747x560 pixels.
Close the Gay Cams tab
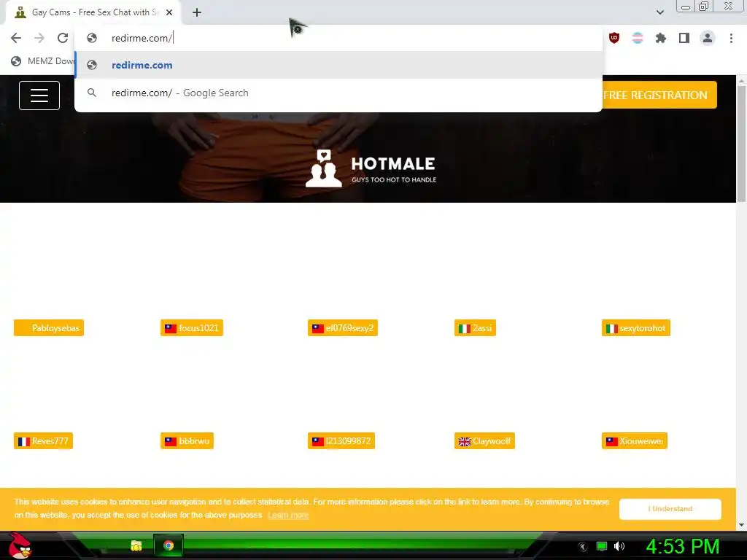point(169,12)
